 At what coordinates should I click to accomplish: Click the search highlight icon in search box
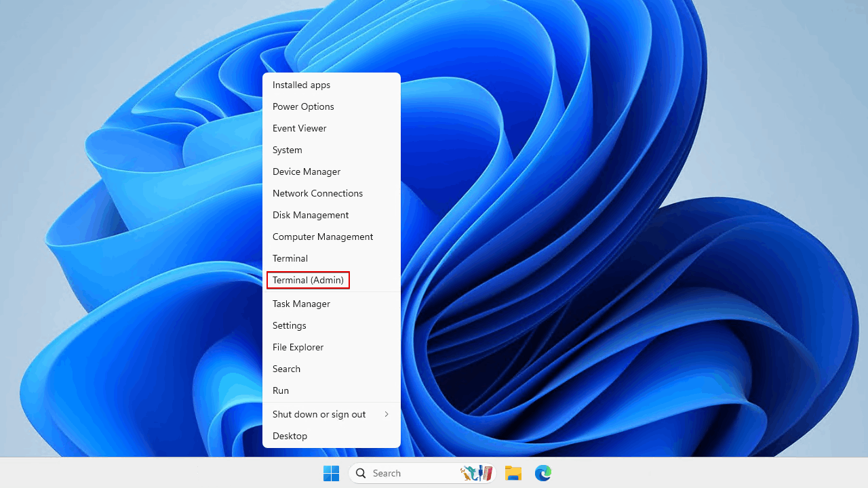476,473
